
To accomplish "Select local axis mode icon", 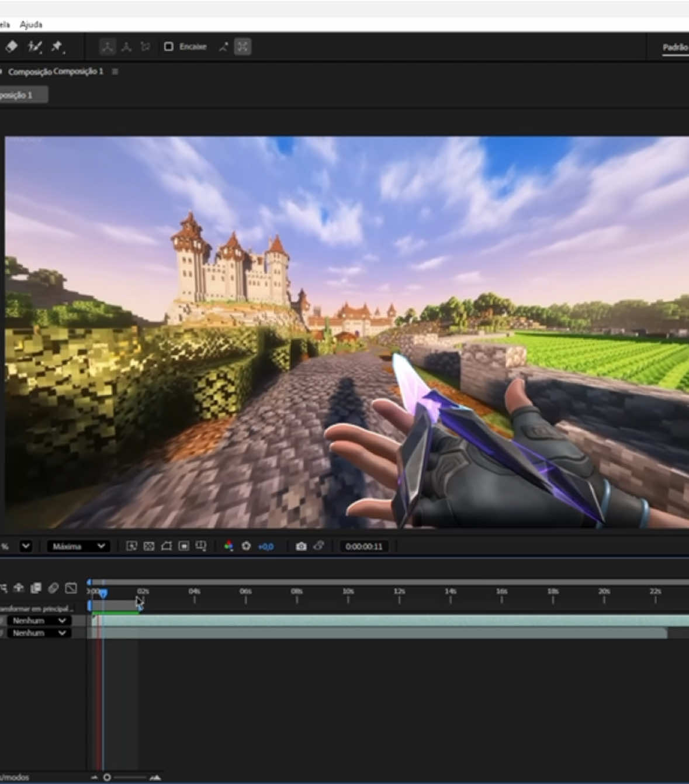I will tap(108, 47).
